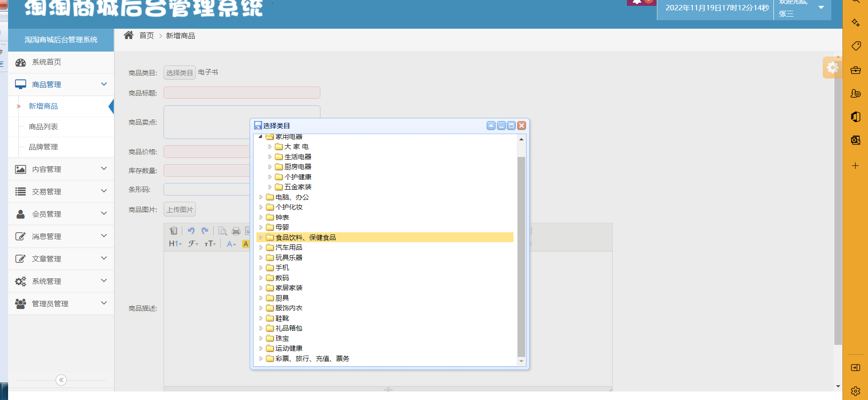Click the print icon in the editor toolbar
The height and width of the screenshot is (400, 868).
click(x=236, y=231)
